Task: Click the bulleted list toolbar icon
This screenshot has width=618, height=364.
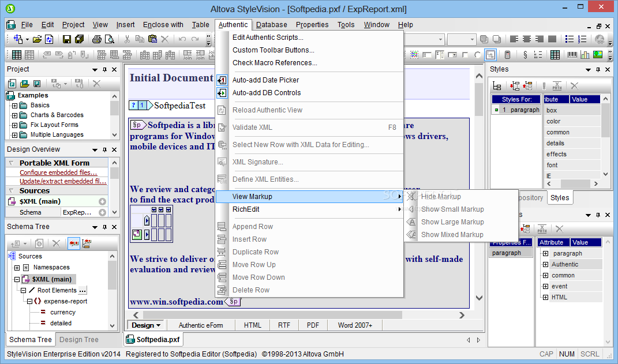Action: pos(570,39)
